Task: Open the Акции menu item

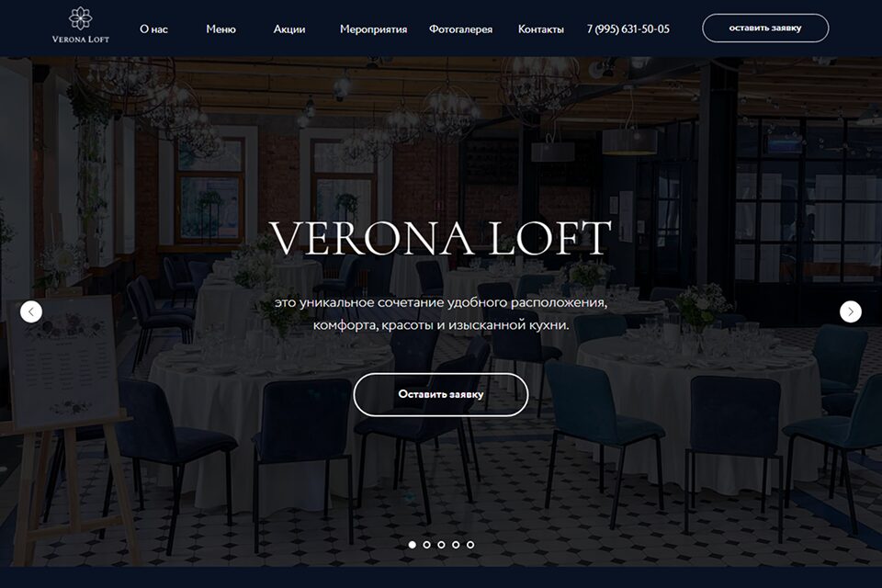Action: [x=289, y=29]
